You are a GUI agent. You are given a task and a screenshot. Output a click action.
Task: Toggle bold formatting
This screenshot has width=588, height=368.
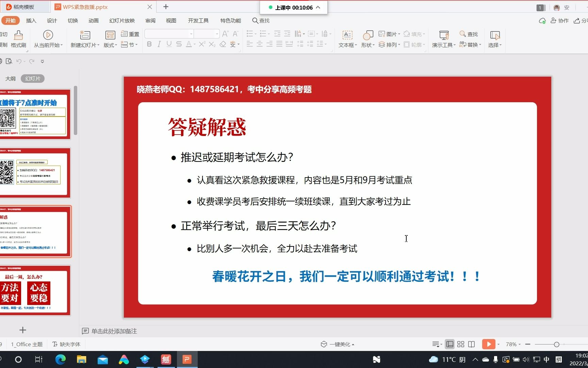tap(149, 44)
